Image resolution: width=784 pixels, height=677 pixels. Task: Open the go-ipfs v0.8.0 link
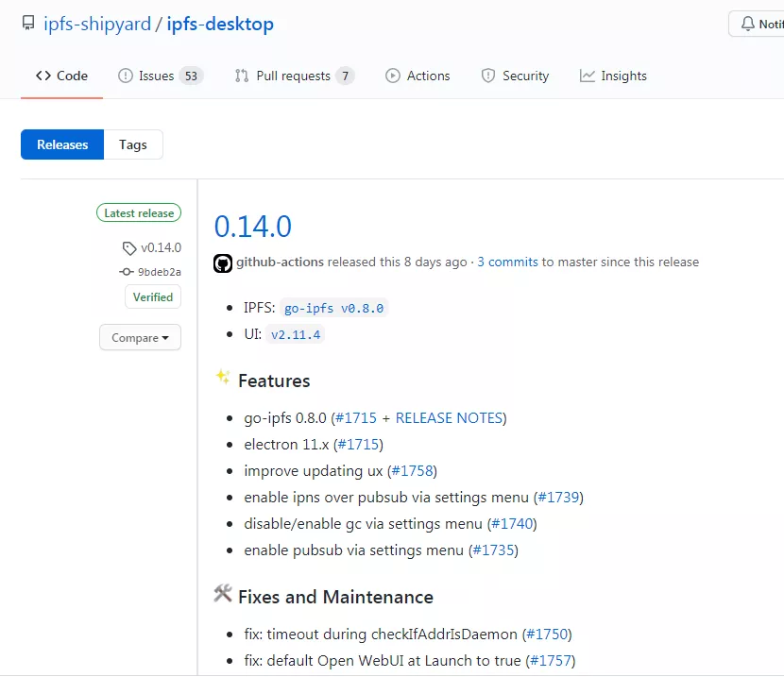click(334, 308)
